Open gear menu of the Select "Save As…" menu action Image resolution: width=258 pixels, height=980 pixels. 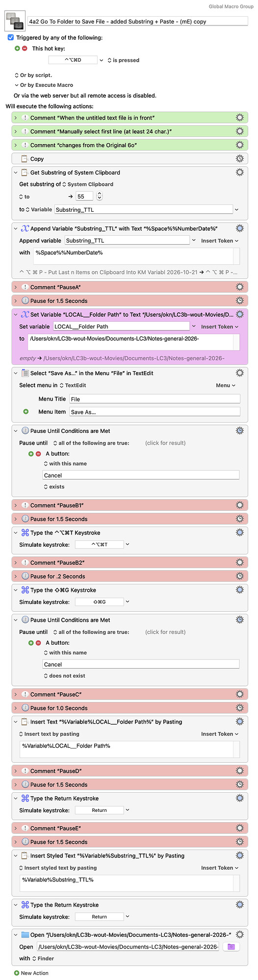pos(240,373)
